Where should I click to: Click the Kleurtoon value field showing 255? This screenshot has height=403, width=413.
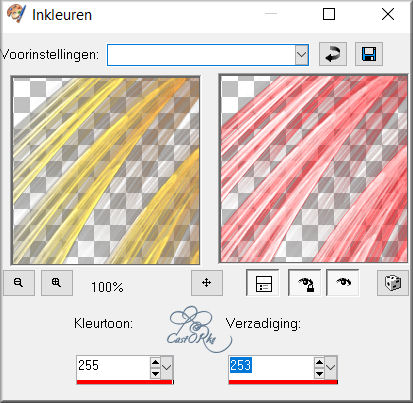click(113, 366)
